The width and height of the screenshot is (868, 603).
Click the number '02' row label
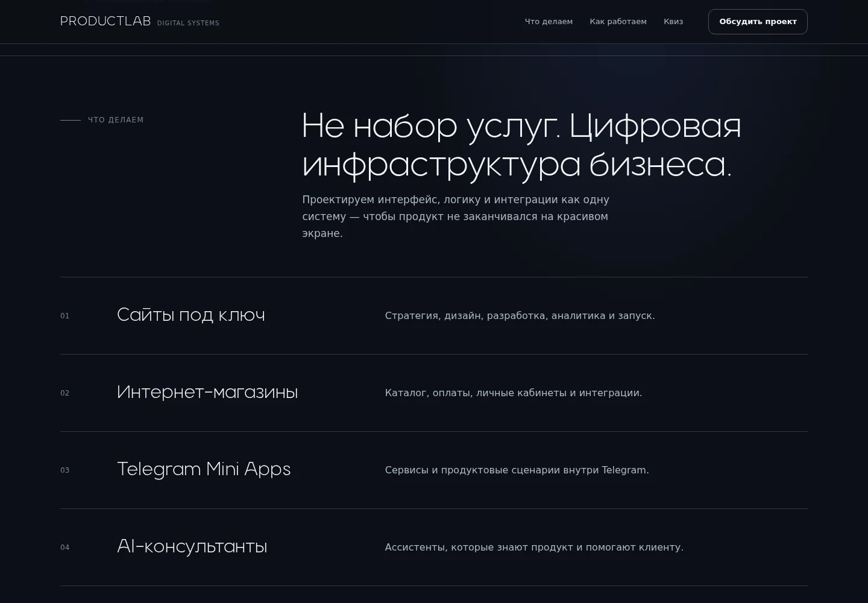coord(65,393)
